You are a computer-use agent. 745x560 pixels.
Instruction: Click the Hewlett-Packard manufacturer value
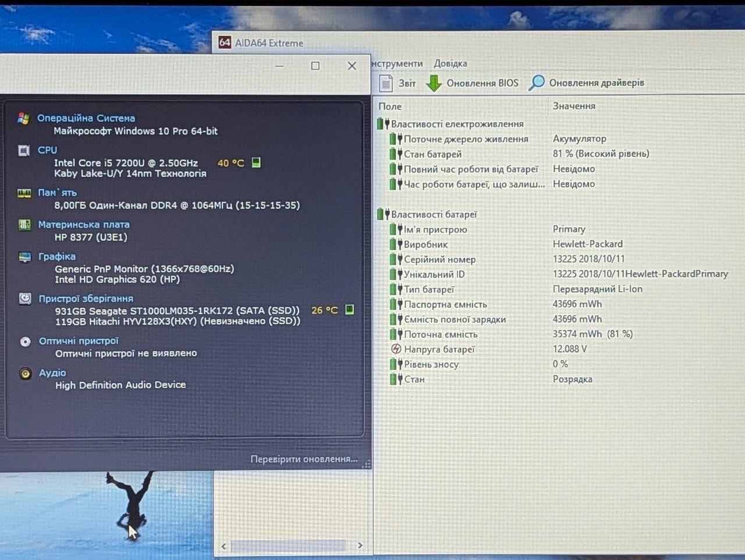(x=588, y=244)
